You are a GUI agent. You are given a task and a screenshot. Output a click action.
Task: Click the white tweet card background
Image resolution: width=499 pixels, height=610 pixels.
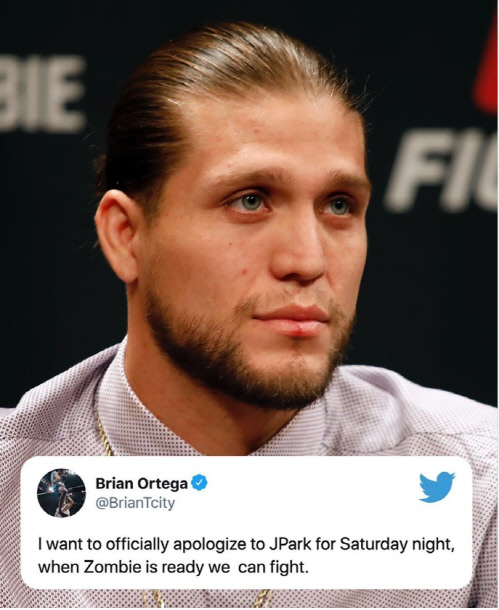247,522
